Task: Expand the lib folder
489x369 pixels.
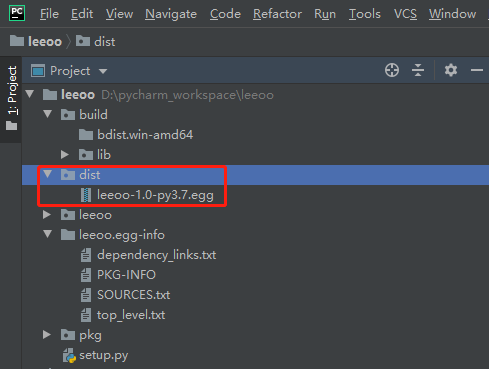Action: pos(65,155)
